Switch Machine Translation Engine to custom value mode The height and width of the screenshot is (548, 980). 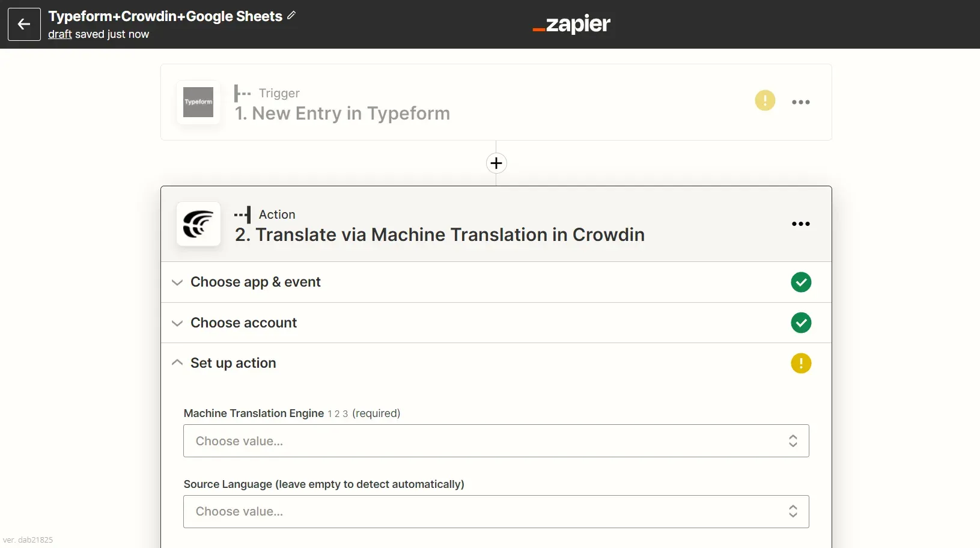tap(337, 414)
